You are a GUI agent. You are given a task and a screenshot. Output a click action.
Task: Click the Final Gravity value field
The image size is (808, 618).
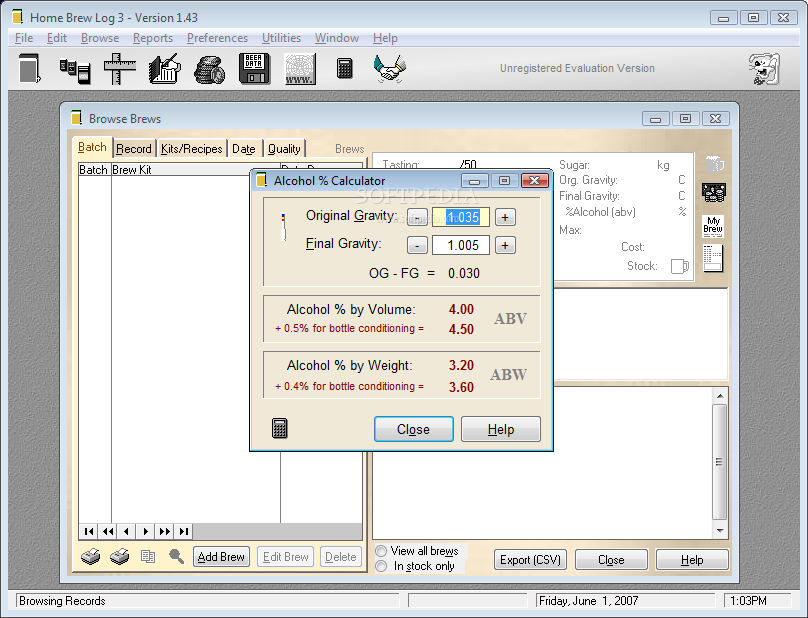coord(461,245)
